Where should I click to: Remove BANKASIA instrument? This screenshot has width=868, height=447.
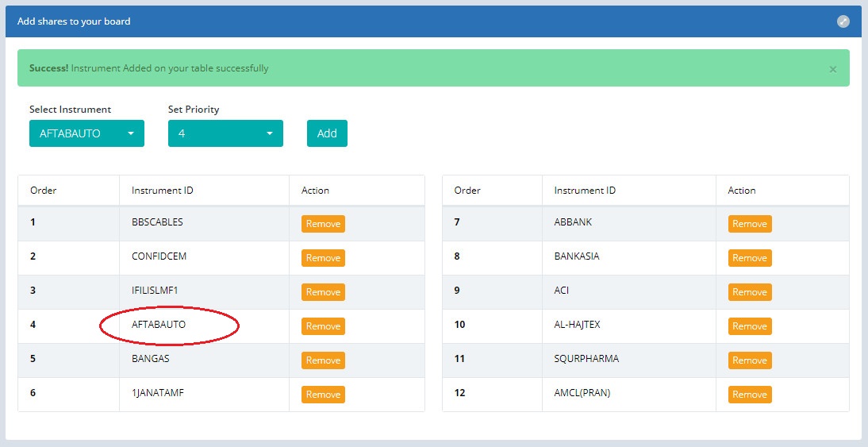749,258
